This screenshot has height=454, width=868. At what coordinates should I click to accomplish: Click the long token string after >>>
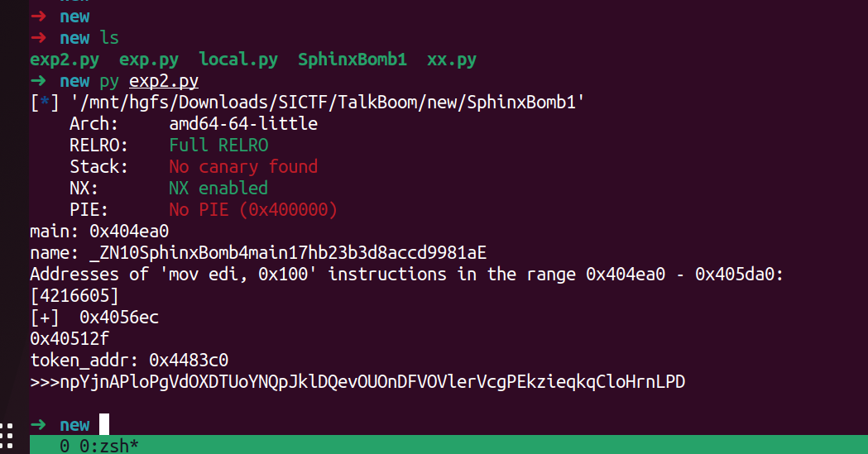(x=372, y=382)
